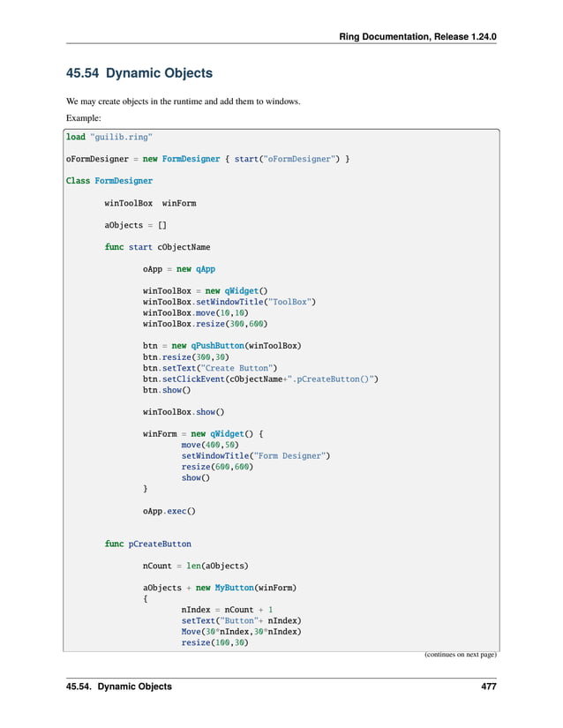Click the 'btn.setClickEvent' code line

coord(261,379)
